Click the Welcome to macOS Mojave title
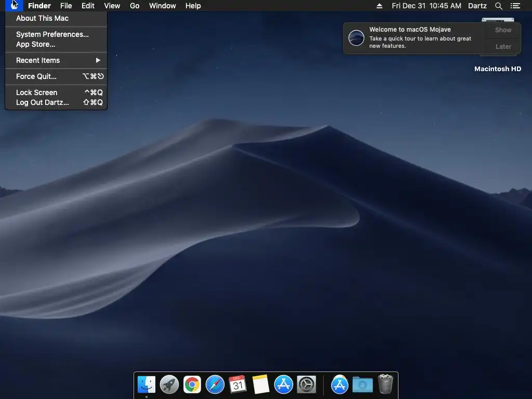The image size is (532, 399). click(410, 30)
